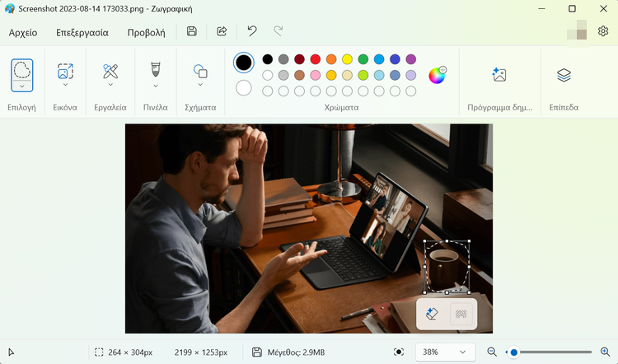Pick the dark gray color swatch
This screenshot has height=364, width=618.
[x=283, y=59]
